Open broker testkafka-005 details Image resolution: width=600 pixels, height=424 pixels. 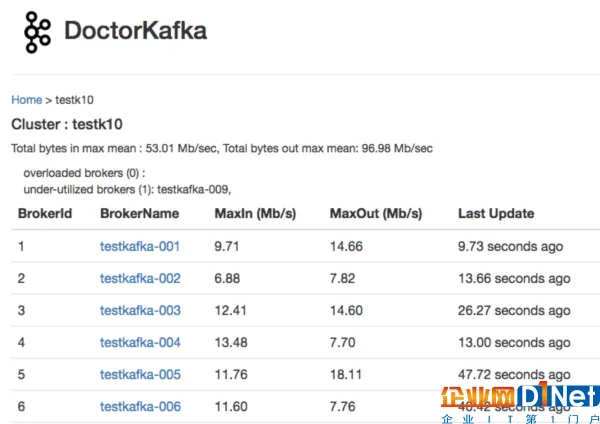tap(140, 374)
